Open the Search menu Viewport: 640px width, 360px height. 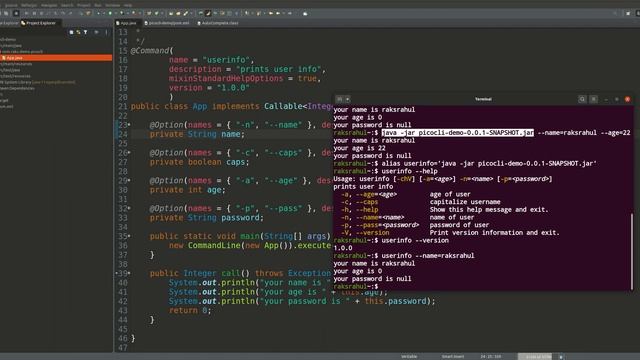67,5
